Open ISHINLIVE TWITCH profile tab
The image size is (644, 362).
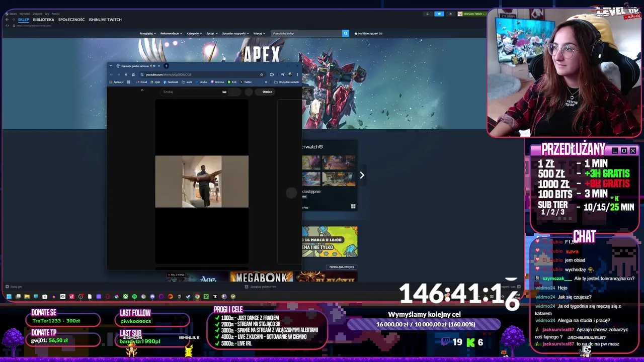tap(105, 20)
